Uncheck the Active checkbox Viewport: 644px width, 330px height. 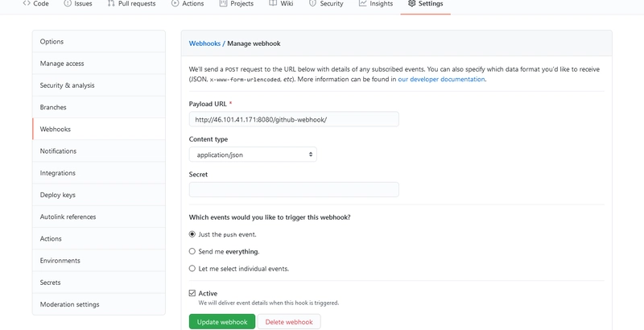pos(192,293)
